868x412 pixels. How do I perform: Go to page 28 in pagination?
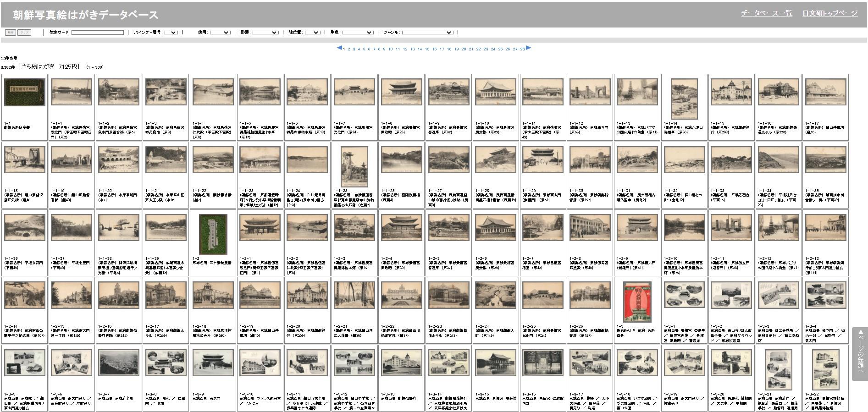(522, 49)
